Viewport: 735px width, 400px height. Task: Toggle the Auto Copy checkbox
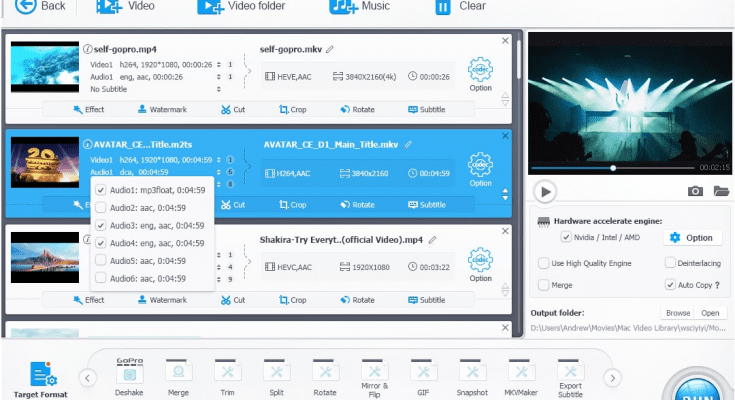click(x=669, y=285)
